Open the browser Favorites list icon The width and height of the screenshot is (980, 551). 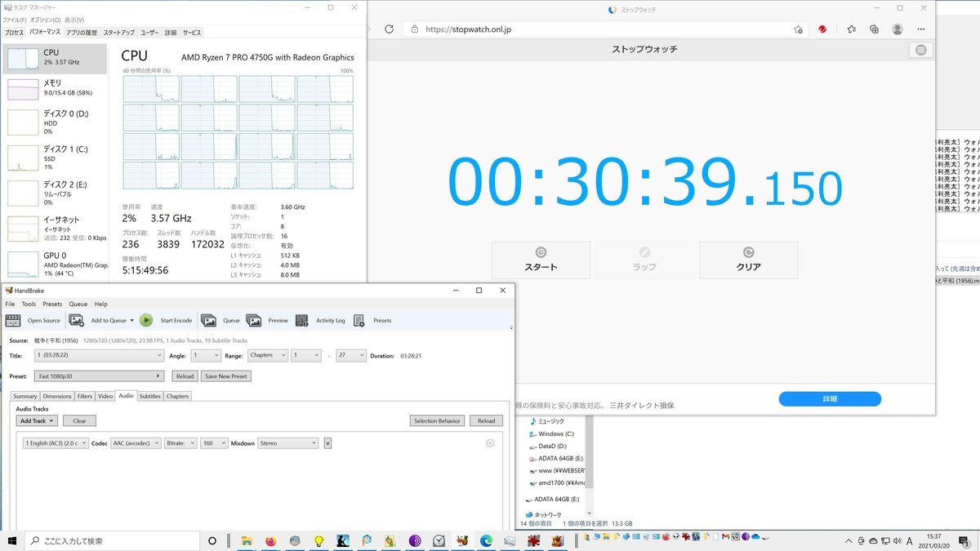pyautogui.click(x=851, y=29)
